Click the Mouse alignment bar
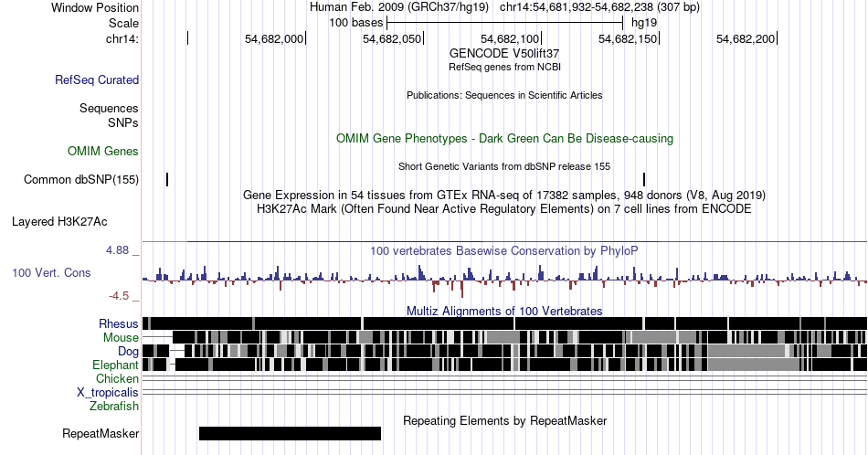This screenshot has width=868, height=455. (x=504, y=337)
